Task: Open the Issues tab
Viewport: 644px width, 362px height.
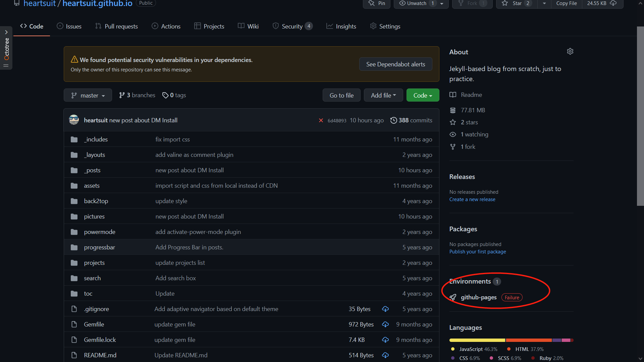Action: pos(69,26)
